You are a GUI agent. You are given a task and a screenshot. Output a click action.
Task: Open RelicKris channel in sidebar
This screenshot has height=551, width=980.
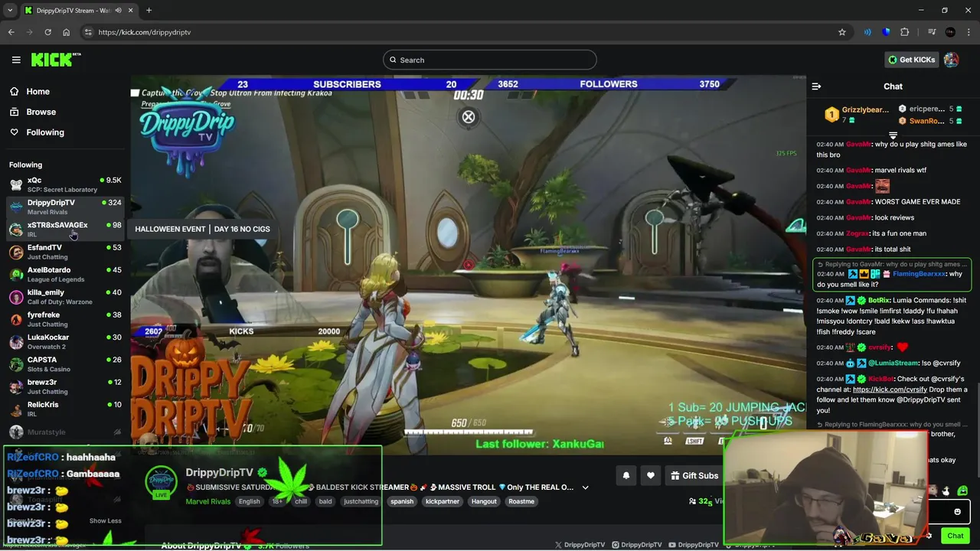click(x=65, y=409)
